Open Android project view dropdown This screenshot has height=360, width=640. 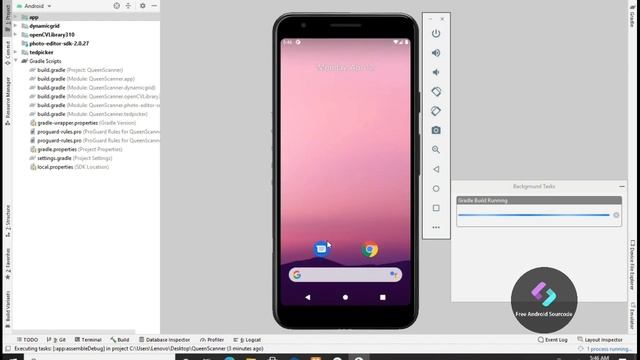(x=34, y=6)
